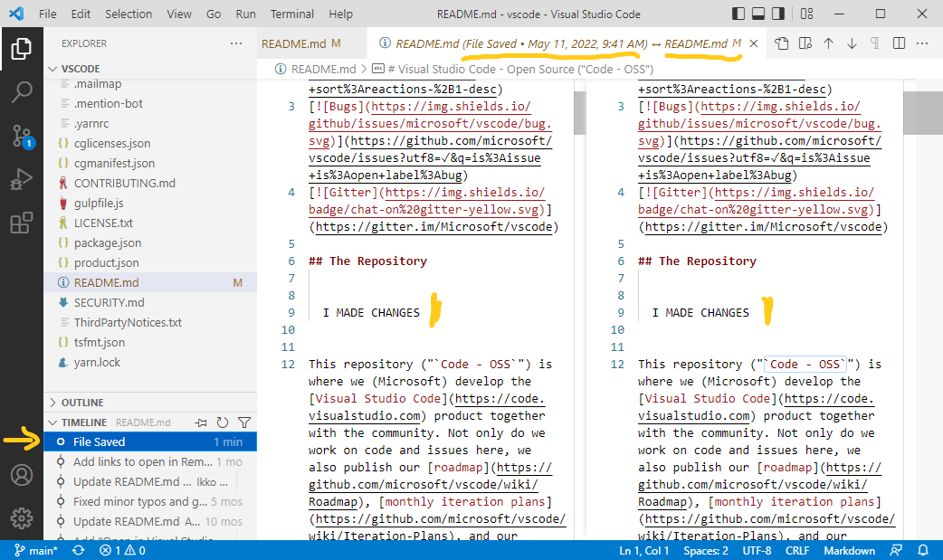Open the feedback icon in status bar

pos(896,550)
